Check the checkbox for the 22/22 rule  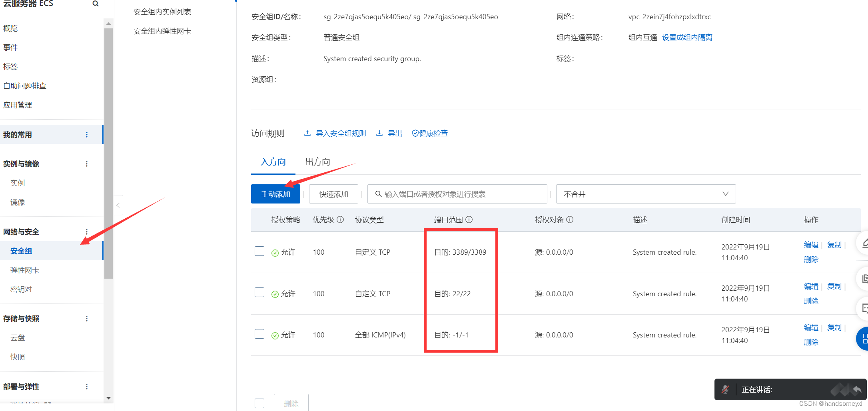(x=259, y=292)
